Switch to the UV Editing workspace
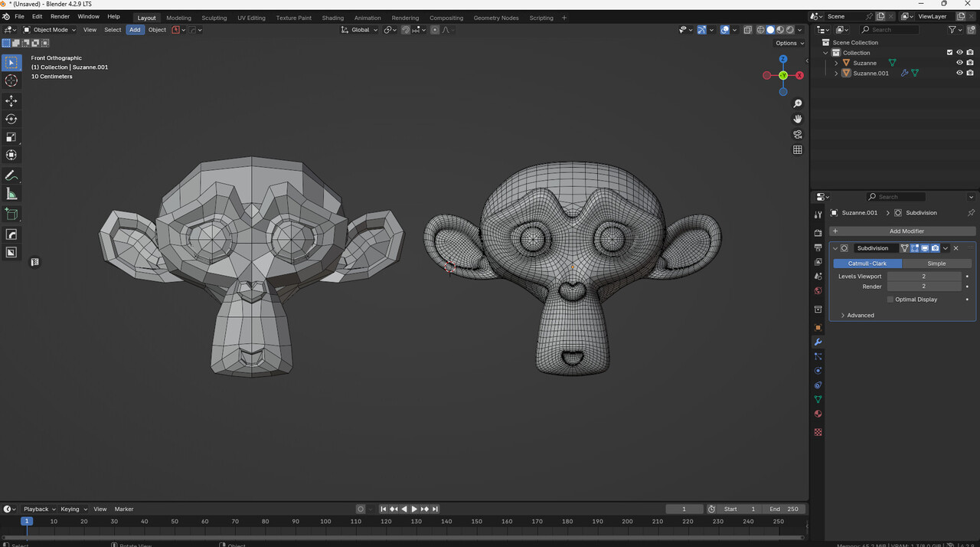The image size is (980, 547). click(251, 18)
